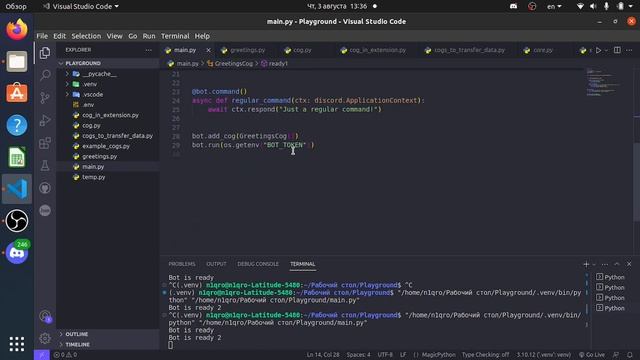This screenshot has height=360, width=640.
Task: Expand the .vscode folder
Action: coord(67,94)
